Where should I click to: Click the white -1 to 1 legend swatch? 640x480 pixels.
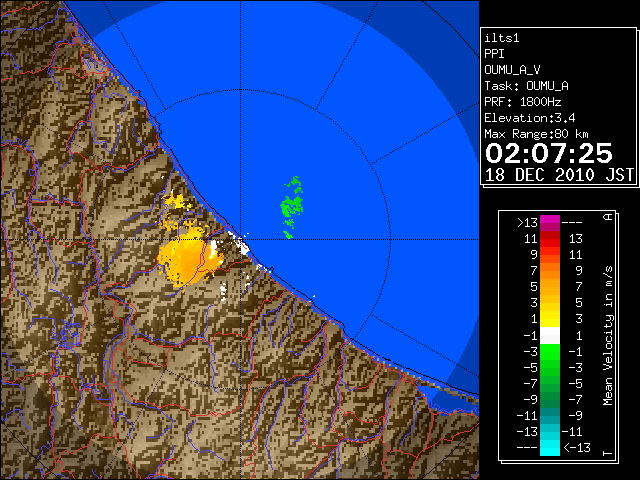[550, 336]
